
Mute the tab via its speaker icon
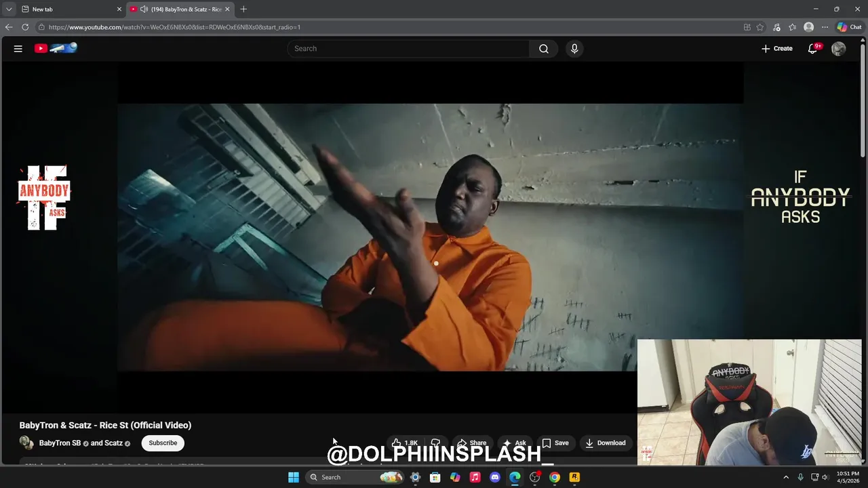[x=144, y=9]
